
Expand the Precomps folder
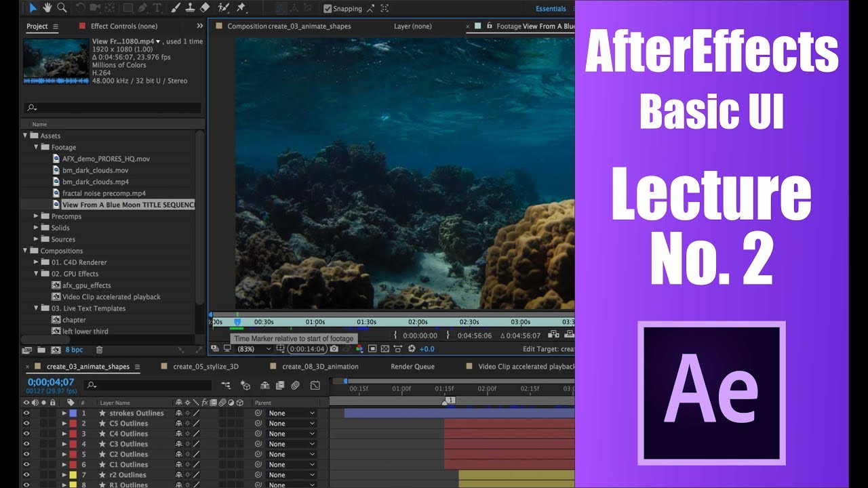tap(37, 216)
